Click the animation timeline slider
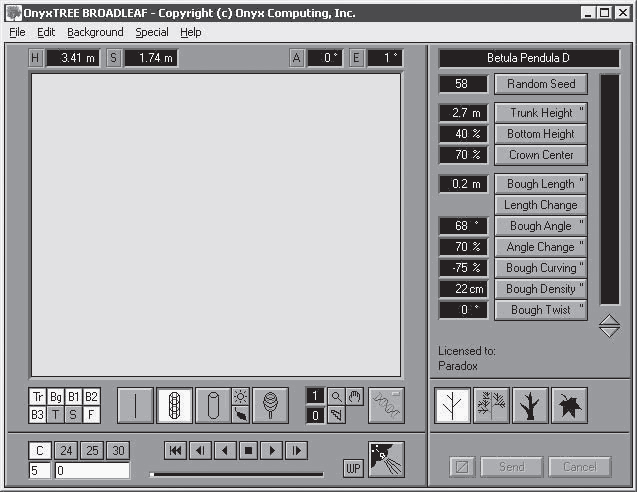Image resolution: width=637 pixels, height=492 pixels. pos(236,474)
